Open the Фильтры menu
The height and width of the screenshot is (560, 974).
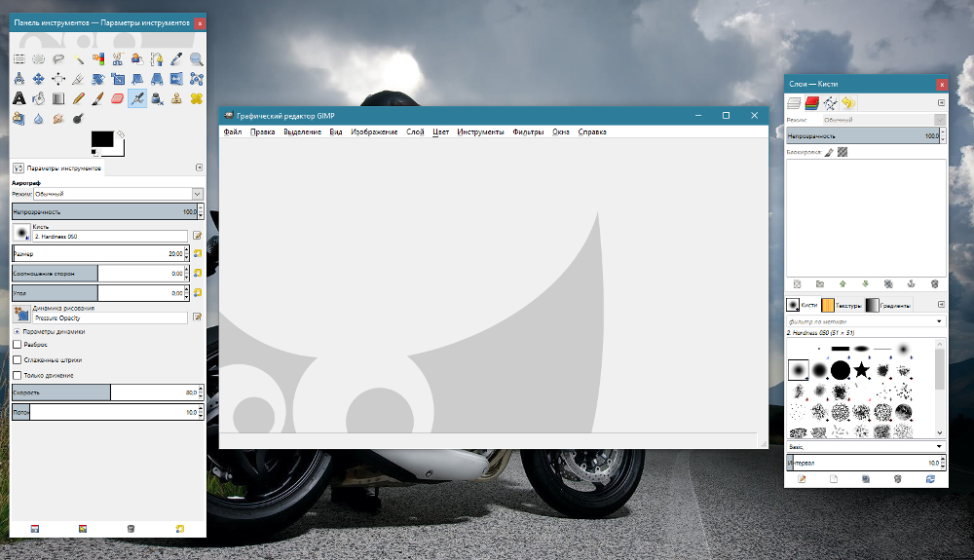528,131
